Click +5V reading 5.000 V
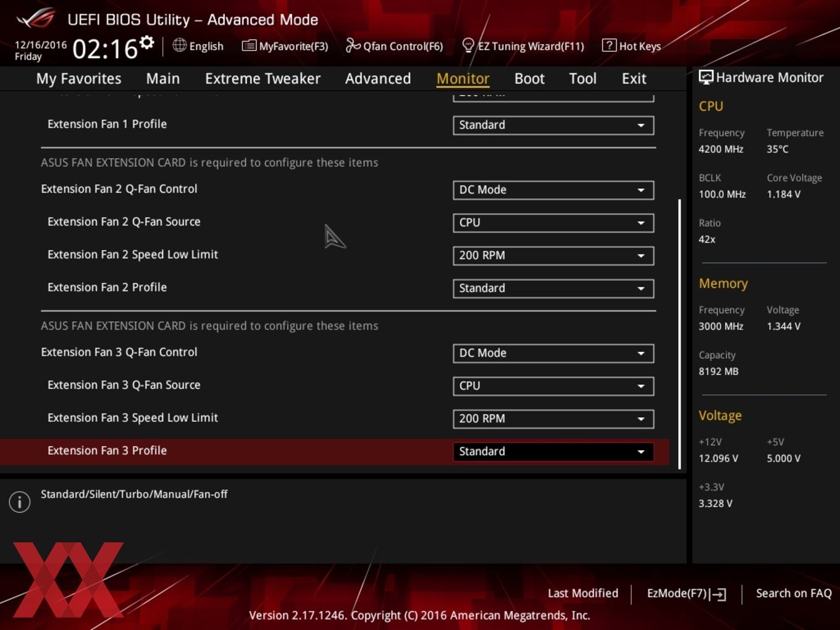Screen dimensions: 840x630 pyautogui.click(x=784, y=458)
